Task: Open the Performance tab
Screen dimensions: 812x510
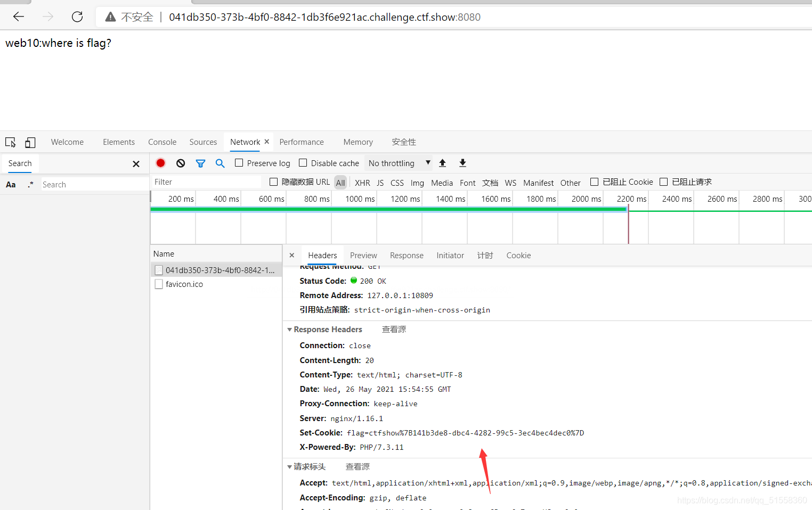Action: [x=302, y=142]
